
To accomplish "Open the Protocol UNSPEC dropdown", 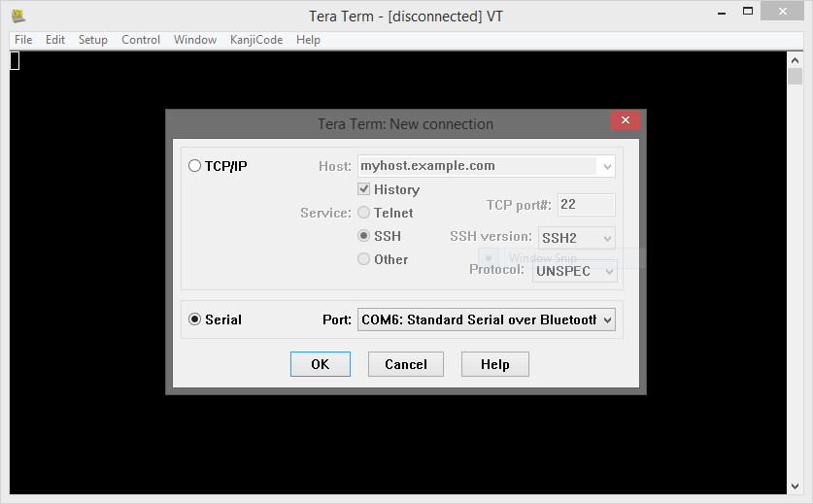I will coord(574,271).
